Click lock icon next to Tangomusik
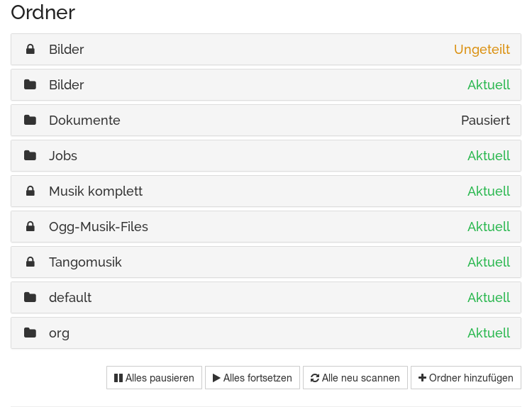Image resolution: width=532 pixels, height=407 pixels. pyautogui.click(x=31, y=262)
